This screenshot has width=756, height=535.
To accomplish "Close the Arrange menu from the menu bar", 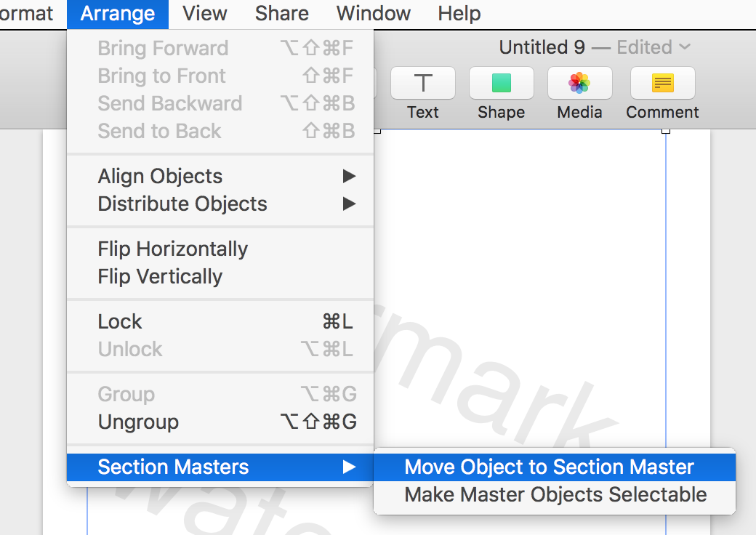I will (x=117, y=13).
